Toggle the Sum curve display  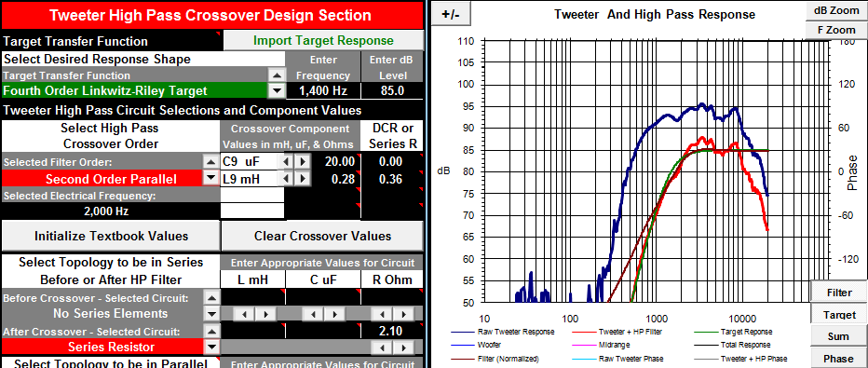tap(839, 336)
